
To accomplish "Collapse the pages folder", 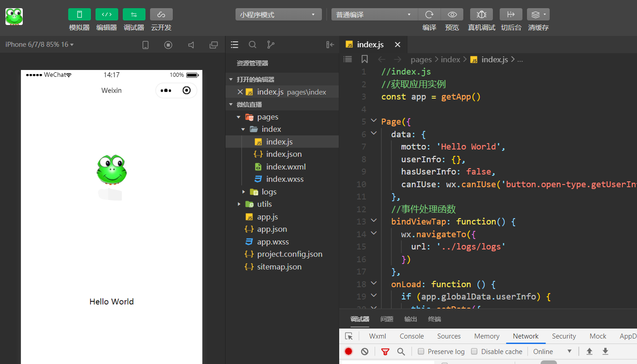I will coord(239,117).
